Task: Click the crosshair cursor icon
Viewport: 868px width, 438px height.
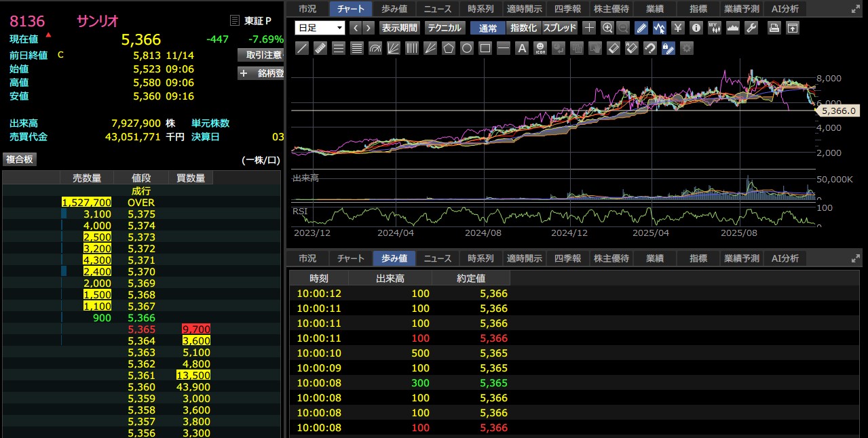Action: [589, 28]
